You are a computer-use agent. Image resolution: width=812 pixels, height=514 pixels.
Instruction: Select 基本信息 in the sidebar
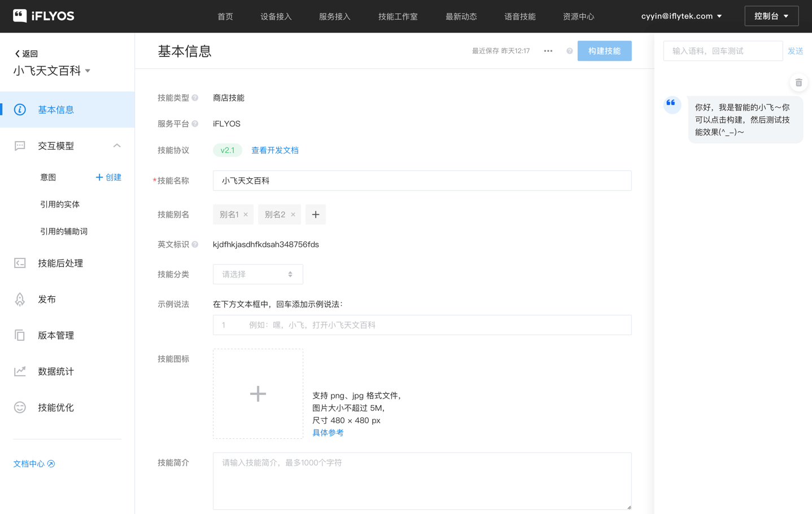point(67,109)
